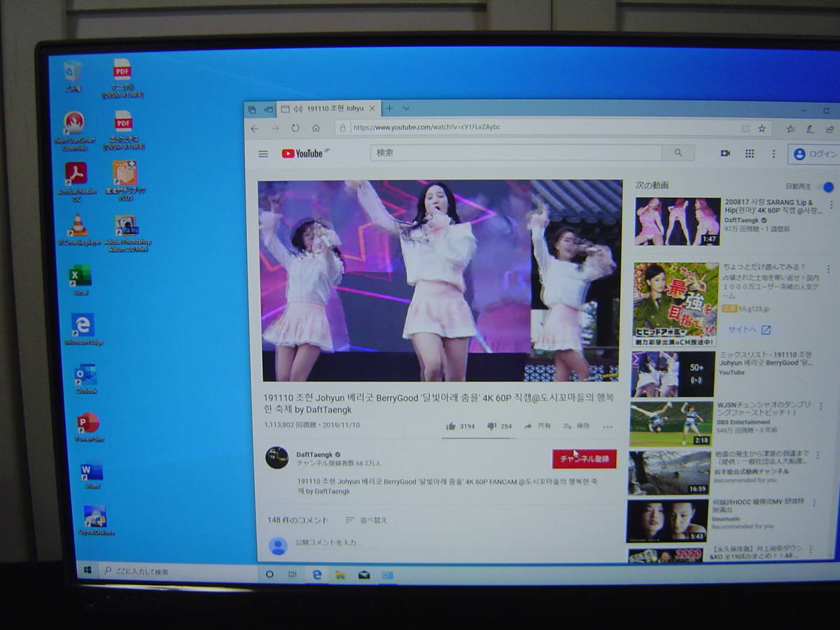Open the 5:43 Goomusic video thumbnail
Image resolution: width=840 pixels, height=630 pixels.
coord(667,521)
